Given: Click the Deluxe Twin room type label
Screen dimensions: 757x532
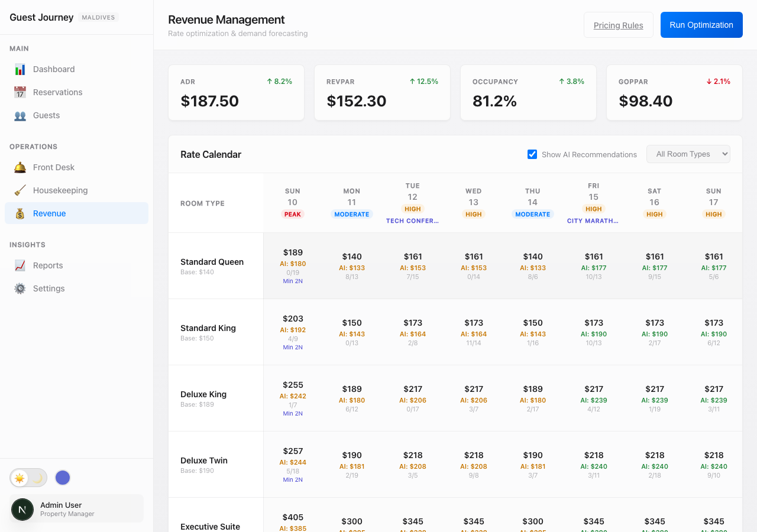Looking at the screenshot, I should (204, 460).
